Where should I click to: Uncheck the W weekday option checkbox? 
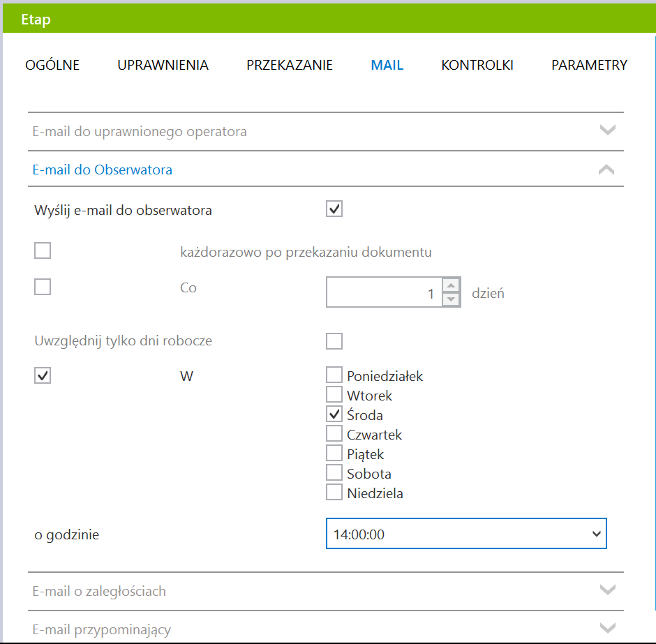coord(43,375)
